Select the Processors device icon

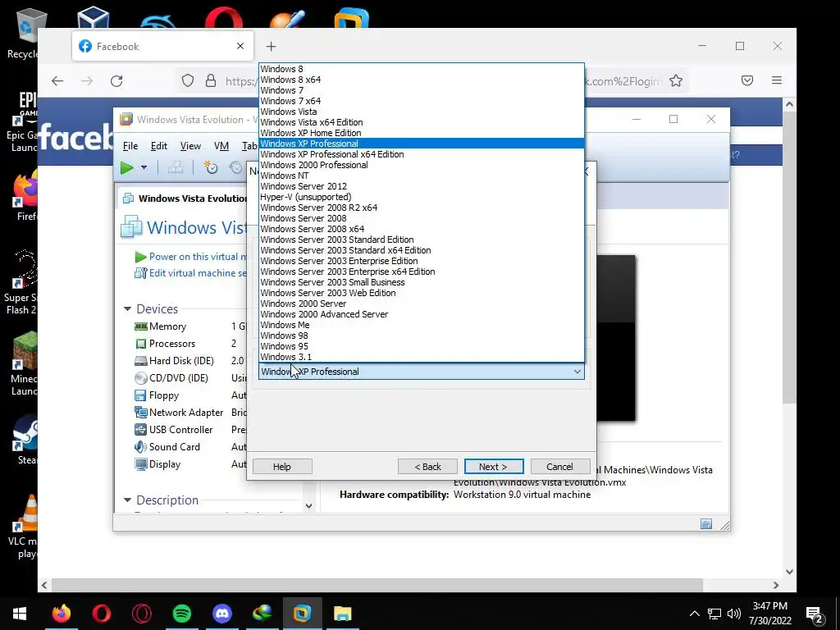pos(141,344)
